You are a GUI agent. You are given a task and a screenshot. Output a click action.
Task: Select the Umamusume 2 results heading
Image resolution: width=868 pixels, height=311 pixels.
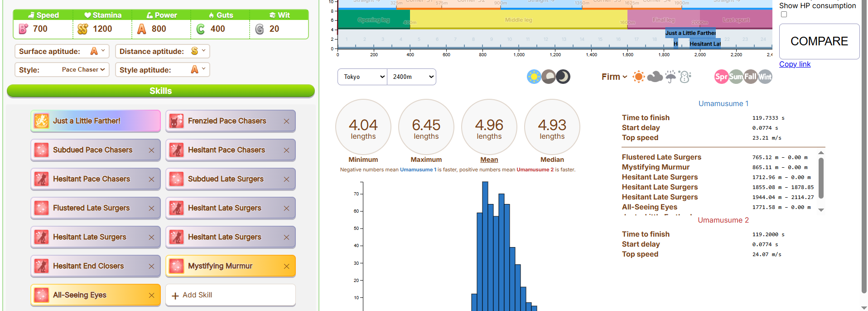[x=723, y=220]
